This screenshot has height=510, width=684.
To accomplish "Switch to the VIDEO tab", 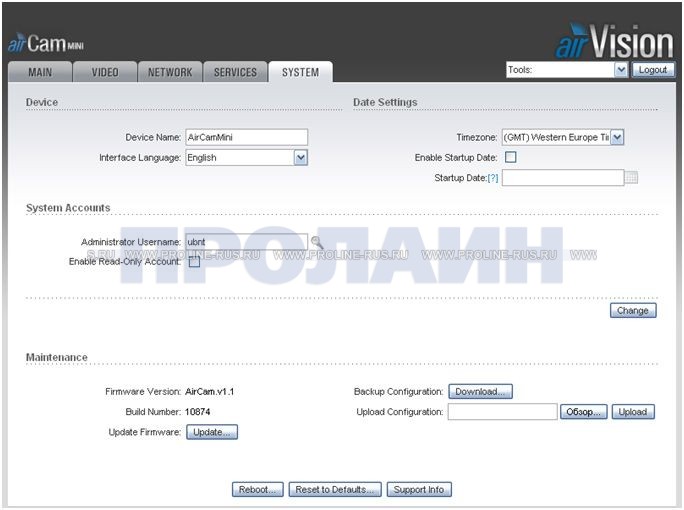I will point(105,72).
